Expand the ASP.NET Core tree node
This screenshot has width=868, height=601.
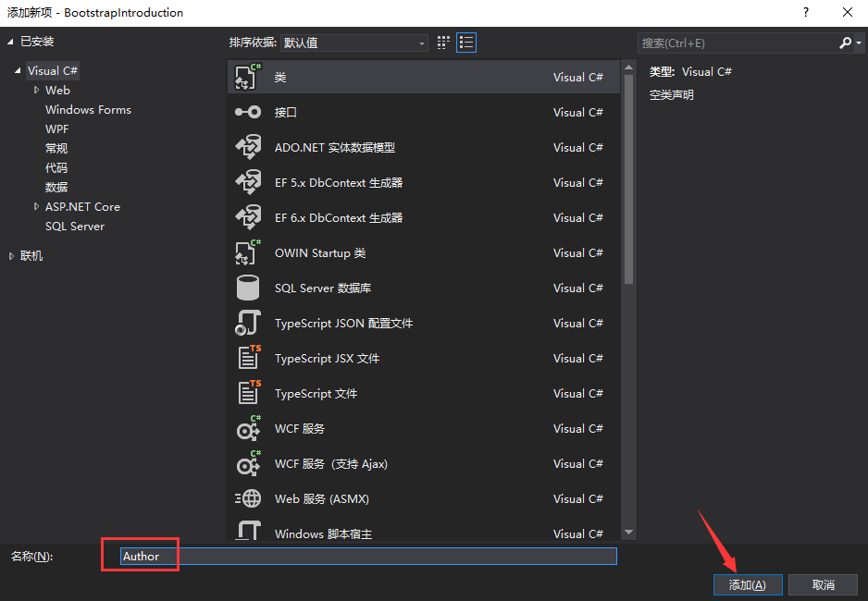coord(36,206)
